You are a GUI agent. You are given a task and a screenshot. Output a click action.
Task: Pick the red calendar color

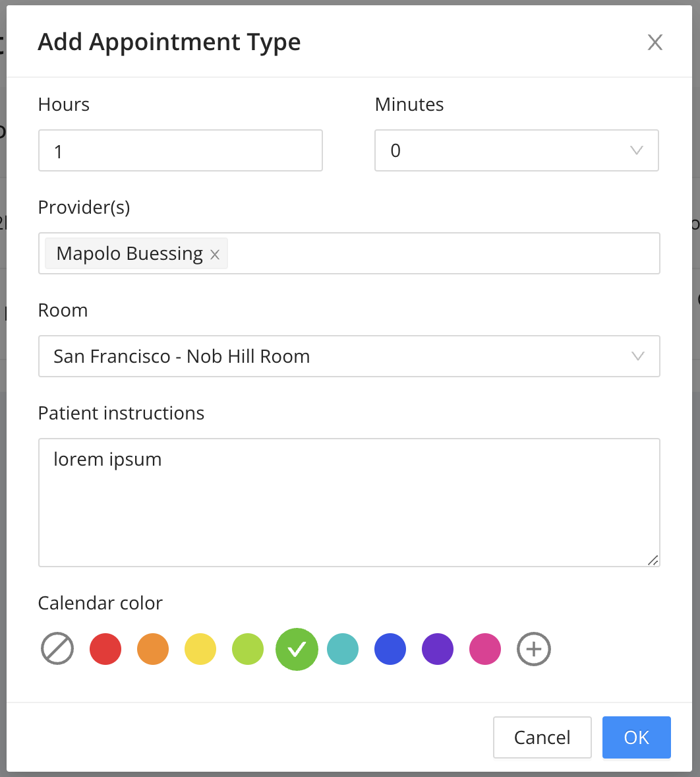(105, 649)
